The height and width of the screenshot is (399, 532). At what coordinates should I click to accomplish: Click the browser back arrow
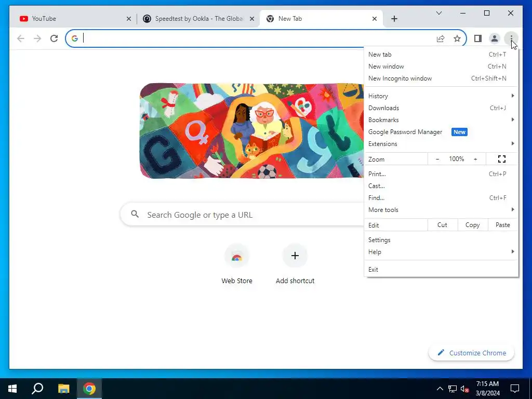click(x=21, y=38)
